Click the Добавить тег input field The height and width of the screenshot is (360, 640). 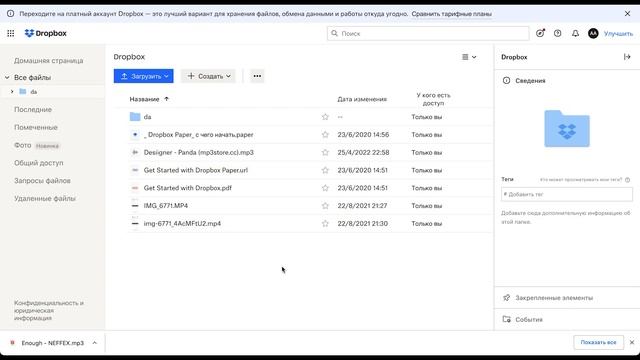point(567,194)
